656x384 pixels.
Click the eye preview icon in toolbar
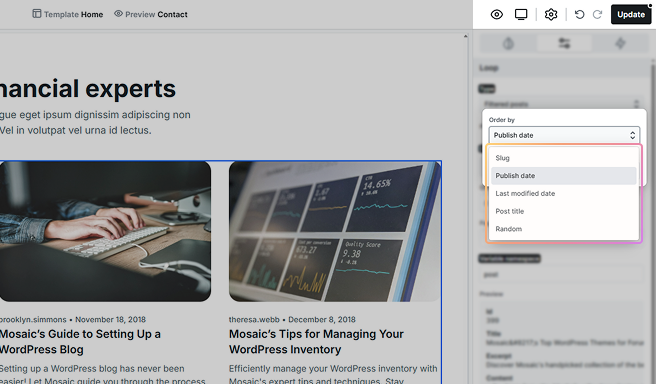pyautogui.click(x=497, y=15)
